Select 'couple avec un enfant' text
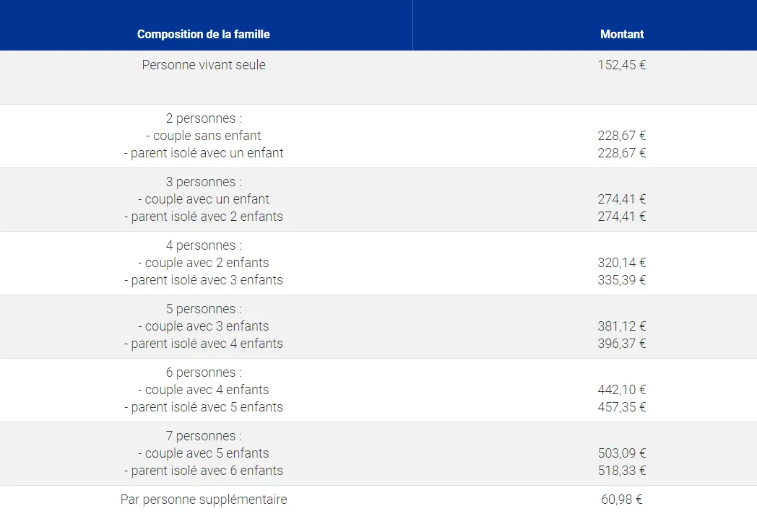Screen dimensions: 757x532 [204, 199]
